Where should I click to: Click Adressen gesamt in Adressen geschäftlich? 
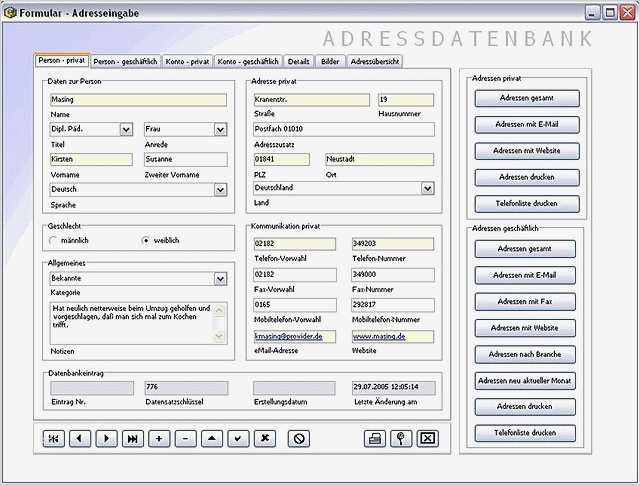[525, 249]
